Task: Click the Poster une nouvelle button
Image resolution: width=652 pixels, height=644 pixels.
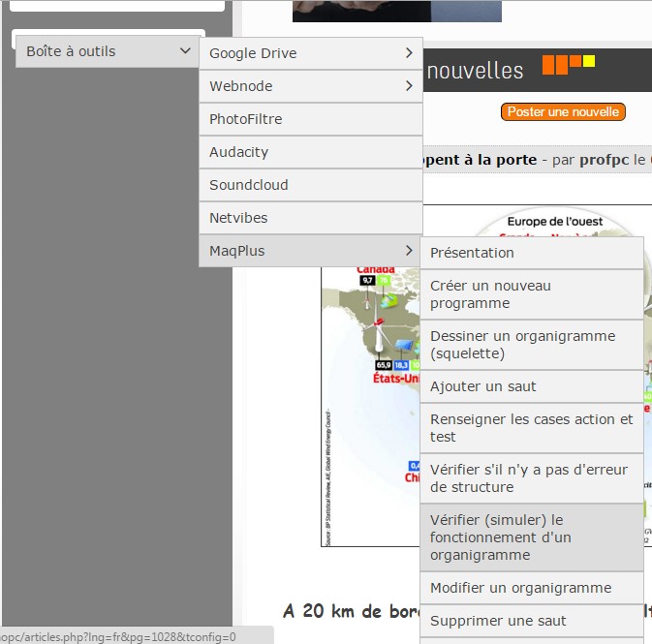Action: click(x=563, y=111)
